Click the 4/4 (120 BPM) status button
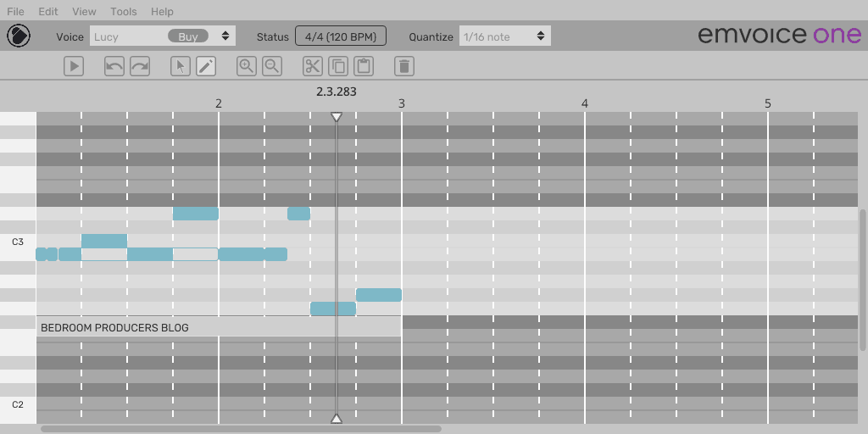 coord(341,36)
